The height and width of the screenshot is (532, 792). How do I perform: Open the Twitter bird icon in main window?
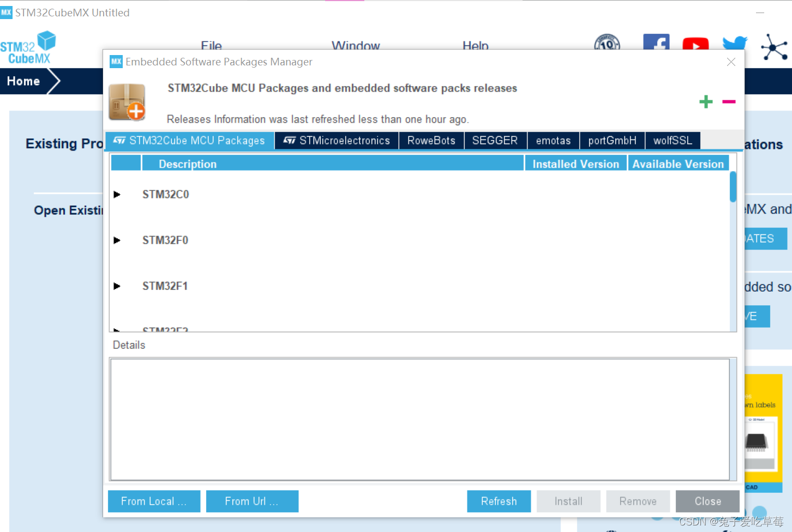735,44
